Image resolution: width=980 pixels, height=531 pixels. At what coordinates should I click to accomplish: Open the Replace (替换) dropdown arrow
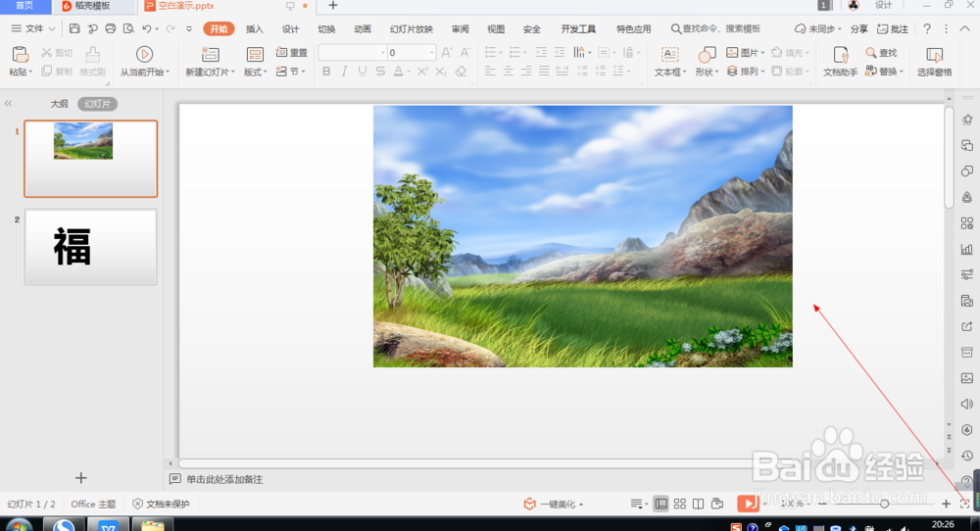pos(902,72)
